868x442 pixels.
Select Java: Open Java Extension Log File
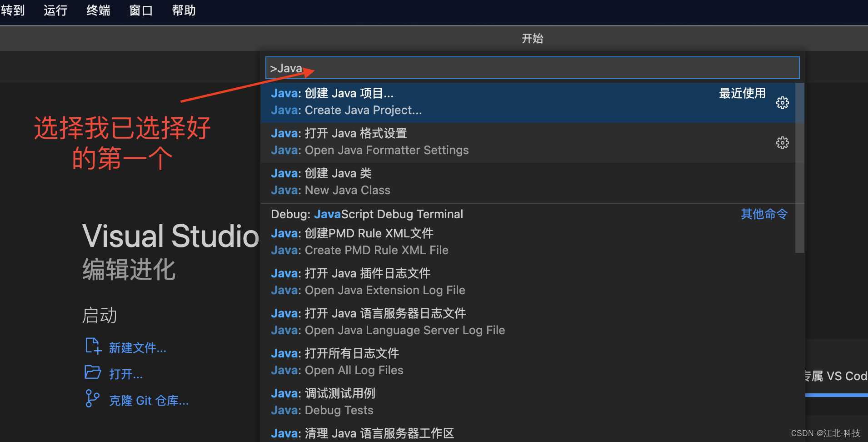point(528,282)
